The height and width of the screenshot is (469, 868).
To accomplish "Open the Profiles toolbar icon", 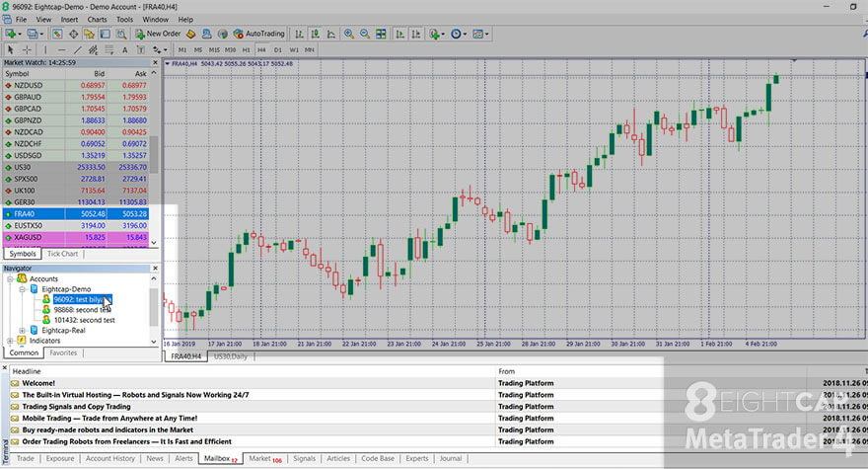I will pyautogui.click(x=34, y=34).
